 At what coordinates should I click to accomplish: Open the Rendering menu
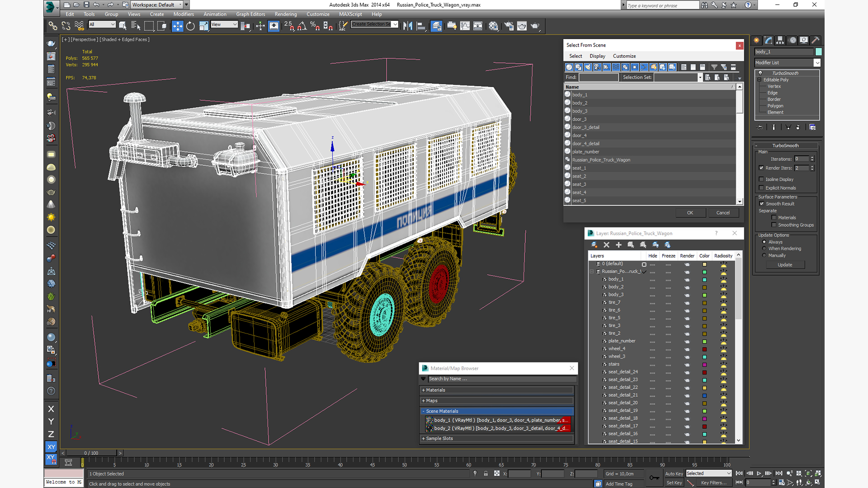click(286, 14)
